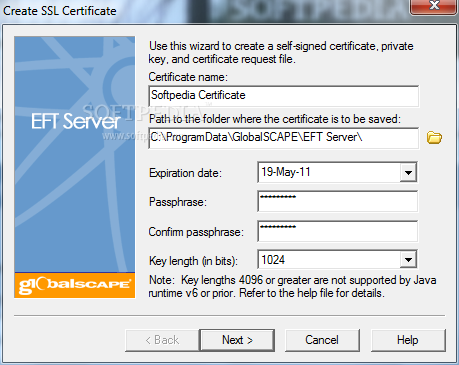Viewport: 459px width, 365px height.
Task: Click the 19-May-11 expiration date value
Action: 286,172
